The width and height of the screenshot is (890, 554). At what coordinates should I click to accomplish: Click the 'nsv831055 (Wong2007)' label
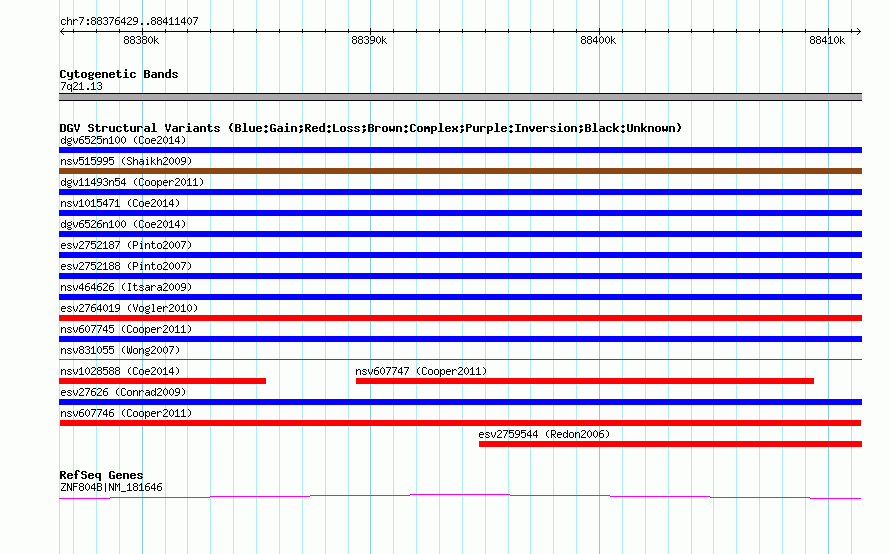120,350
